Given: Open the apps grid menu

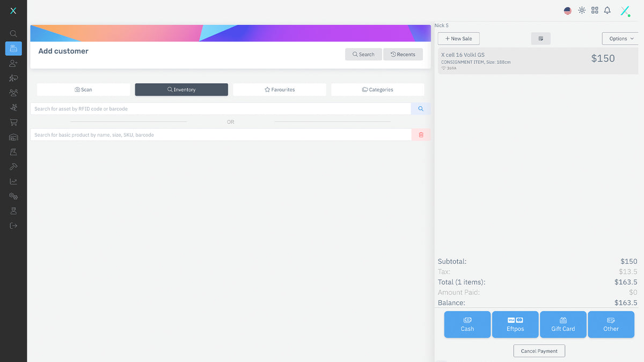Looking at the screenshot, I should (x=595, y=10).
